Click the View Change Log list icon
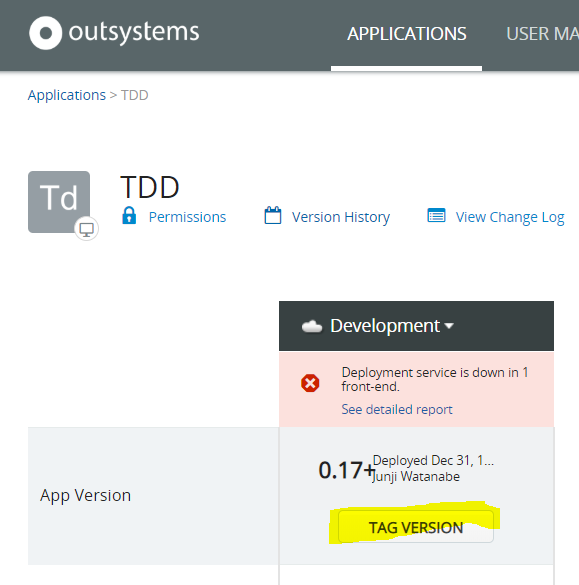The height and width of the screenshot is (585, 579). coord(436,215)
